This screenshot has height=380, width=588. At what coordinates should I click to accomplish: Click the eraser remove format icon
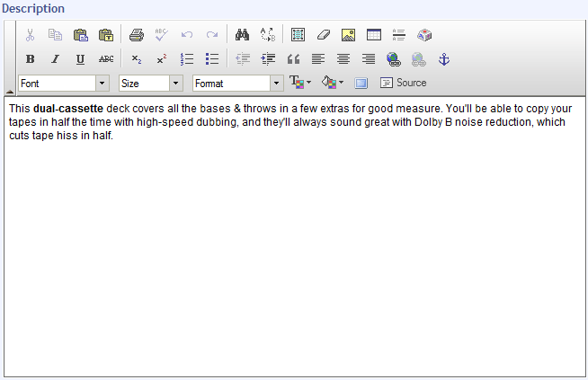click(325, 35)
